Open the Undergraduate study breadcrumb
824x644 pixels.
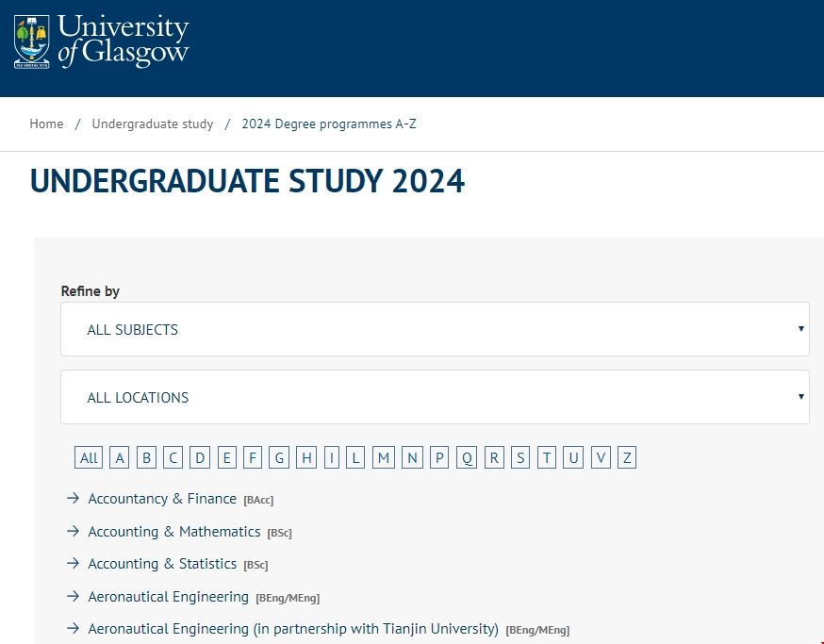(x=153, y=124)
